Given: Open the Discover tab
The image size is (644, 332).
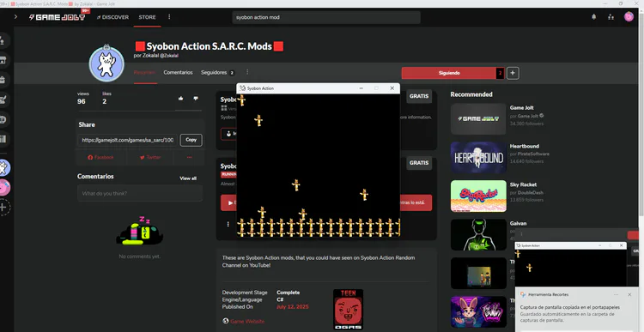Looking at the screenshot, I should click(112, 17).
